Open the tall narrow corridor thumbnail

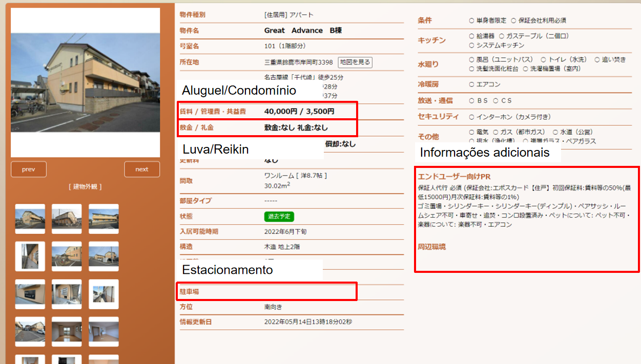[30, 256]
